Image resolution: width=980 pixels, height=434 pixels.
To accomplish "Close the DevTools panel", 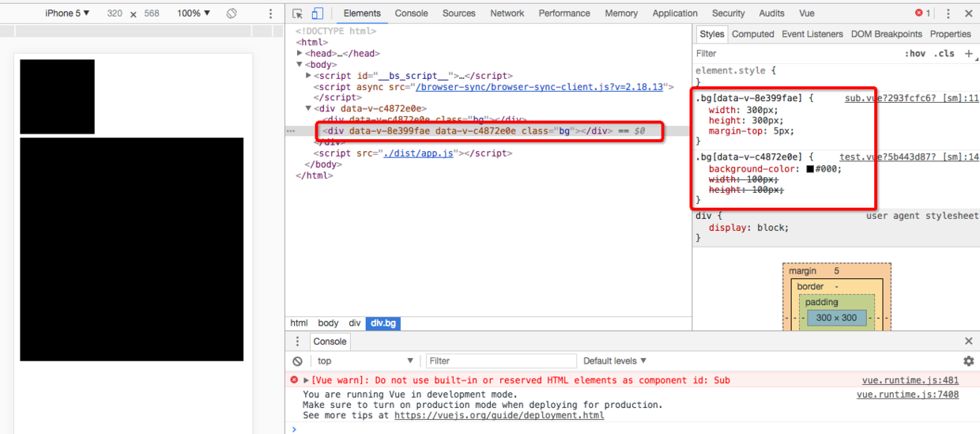I will (968, 13).
